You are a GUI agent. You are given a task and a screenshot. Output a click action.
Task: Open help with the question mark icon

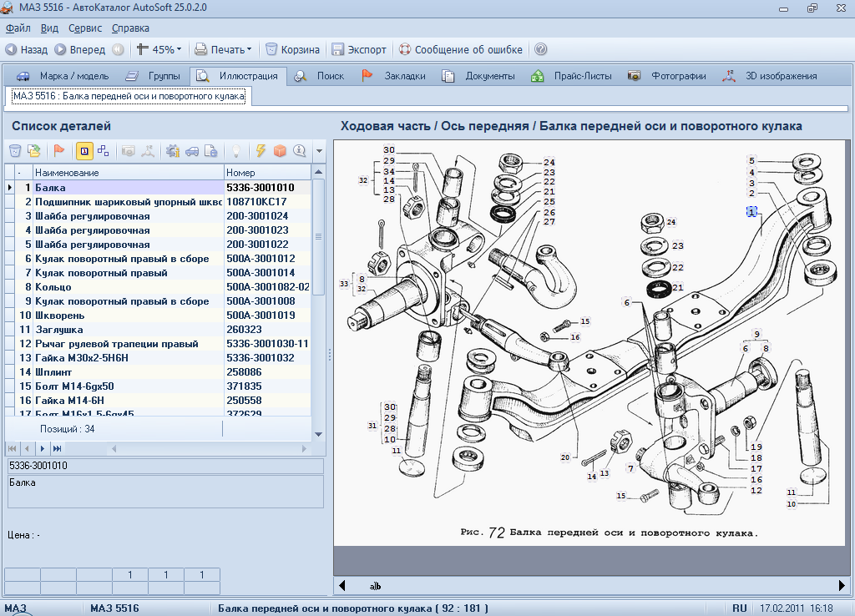(541, 49)
